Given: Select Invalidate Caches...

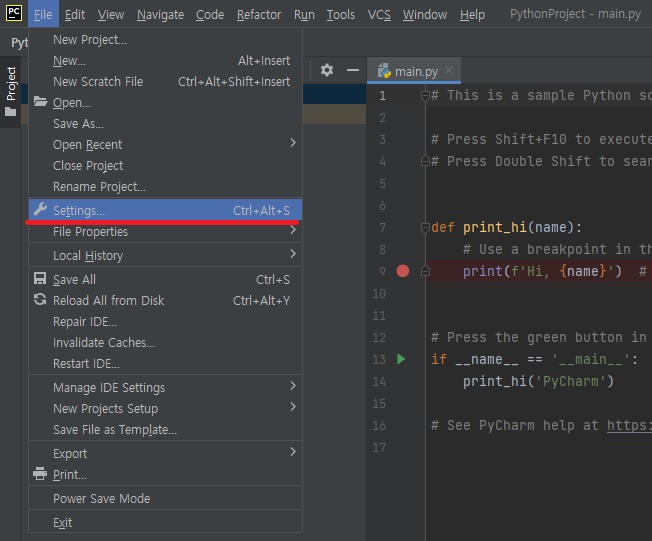Looking at the screenshot, I should click(165, 342).
